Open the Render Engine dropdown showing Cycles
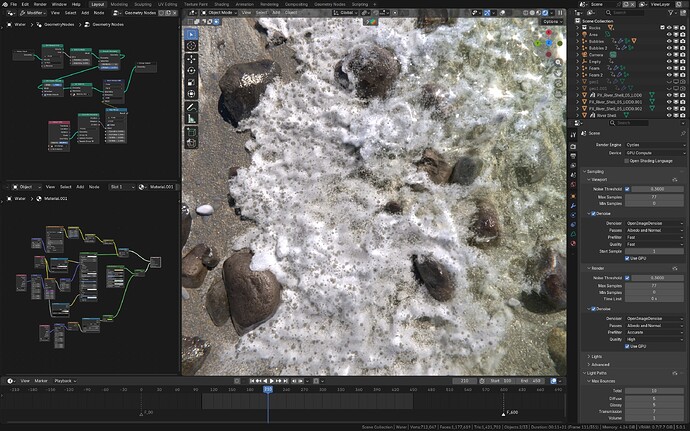The width and height of the screenshot is (690, 431). coord(655,145)
